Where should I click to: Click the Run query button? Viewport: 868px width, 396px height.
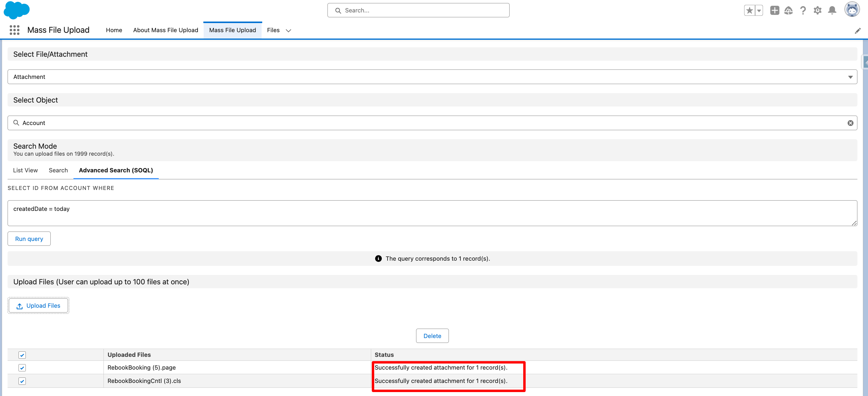point(29,239)
